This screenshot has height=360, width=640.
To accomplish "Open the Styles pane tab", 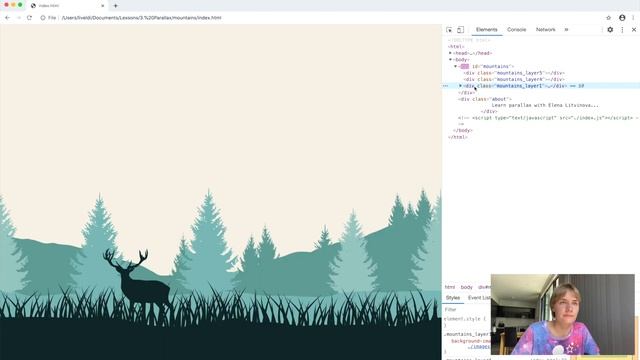I will pyautogui.click(x=453, y=298).
